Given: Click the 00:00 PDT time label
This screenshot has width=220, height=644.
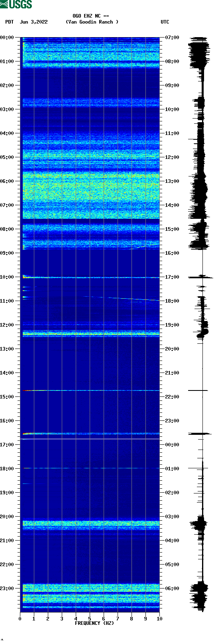Looking at the screenshot, I should [7, 38].
